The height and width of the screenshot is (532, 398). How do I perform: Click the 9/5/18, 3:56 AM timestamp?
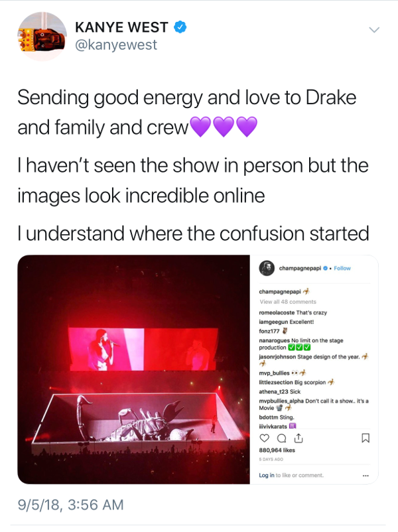tap(70, 505)
